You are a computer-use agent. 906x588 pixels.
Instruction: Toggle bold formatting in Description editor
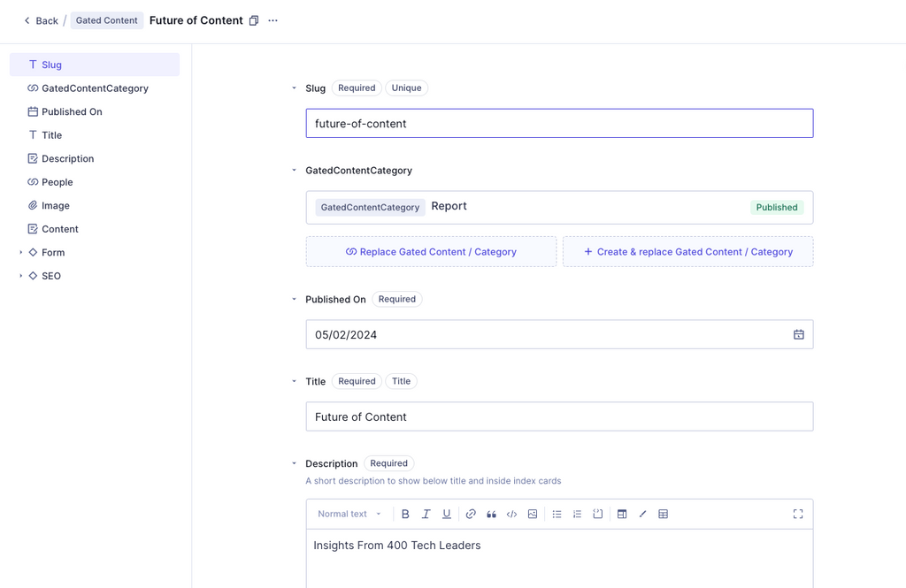point(405,514)
